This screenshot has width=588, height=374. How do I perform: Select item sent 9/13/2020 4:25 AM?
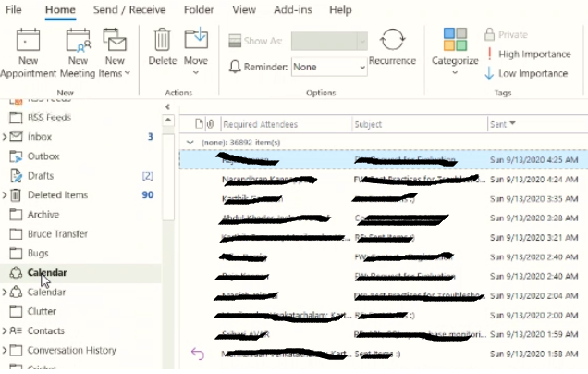[x=384, y=160]
